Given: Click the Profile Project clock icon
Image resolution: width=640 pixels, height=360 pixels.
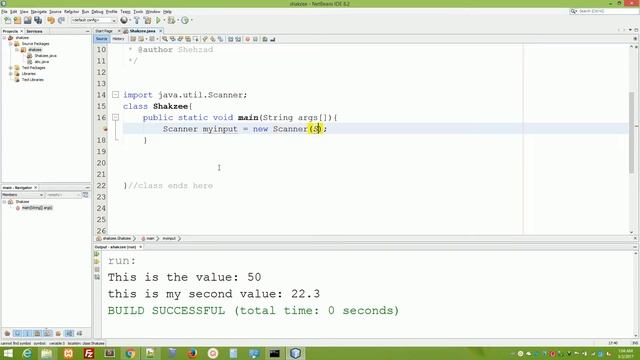Looking at the screenshot, I should pyautogui.click(x=185, y=20).
